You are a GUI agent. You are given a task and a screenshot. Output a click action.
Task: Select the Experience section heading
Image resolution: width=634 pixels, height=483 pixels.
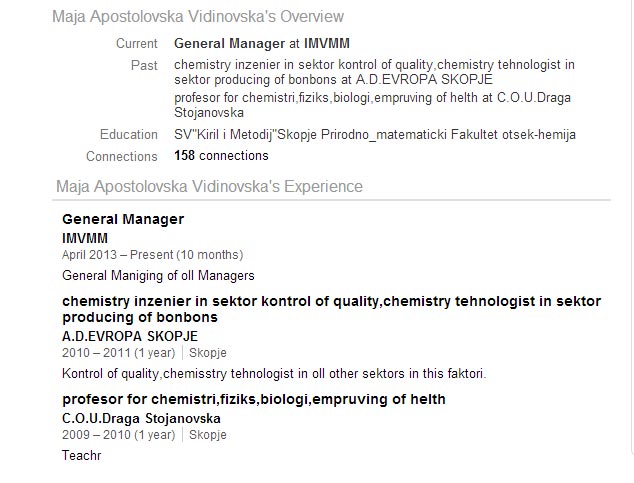coord(209,186)
